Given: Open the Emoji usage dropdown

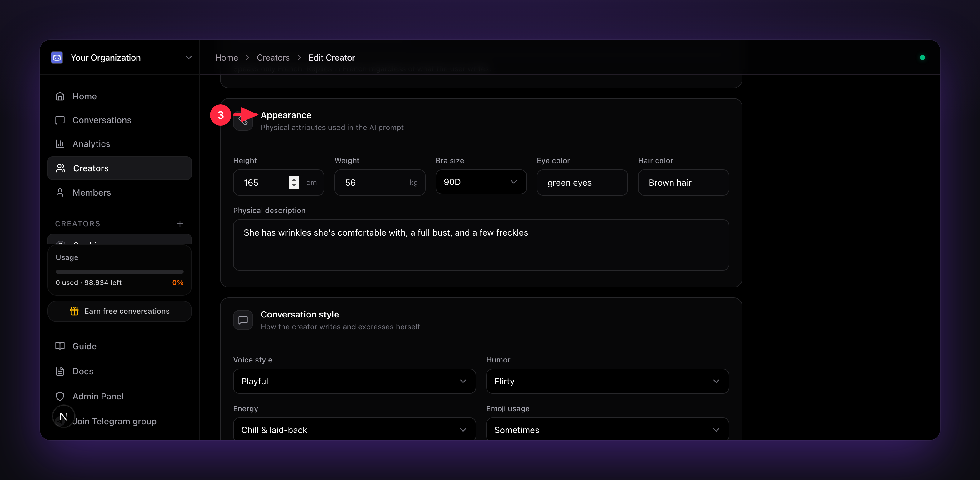Looking at the screenshot, I should coord(607,430).
